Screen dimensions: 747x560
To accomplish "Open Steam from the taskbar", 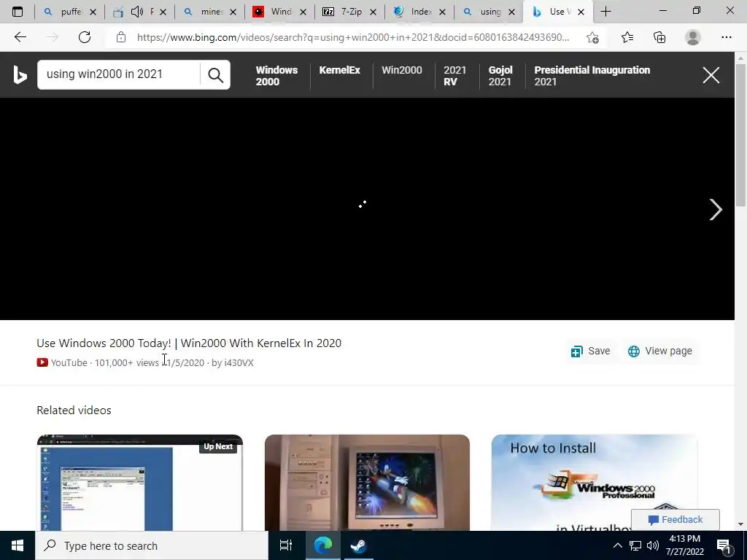I will click(358, 545).
